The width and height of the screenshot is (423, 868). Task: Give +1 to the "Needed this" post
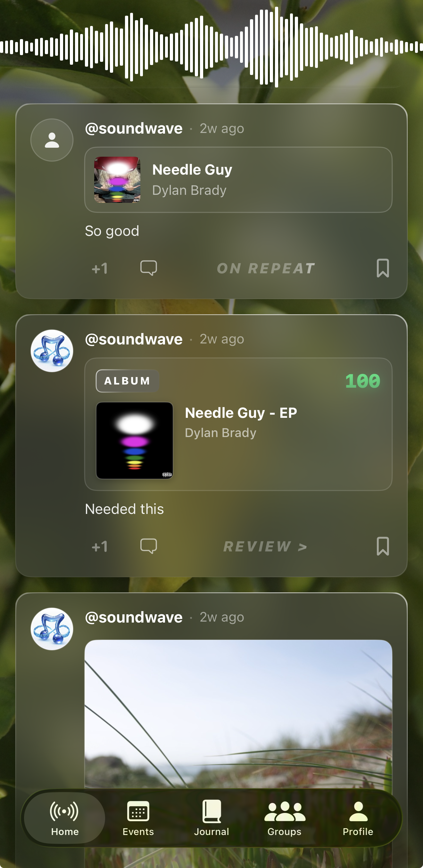coord(100,547)
